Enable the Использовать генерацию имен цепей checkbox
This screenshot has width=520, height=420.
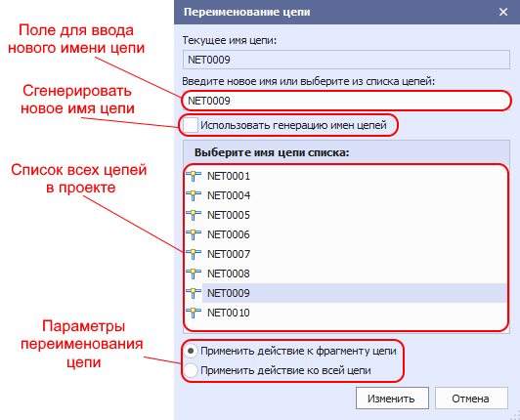[x=191, y=125]
